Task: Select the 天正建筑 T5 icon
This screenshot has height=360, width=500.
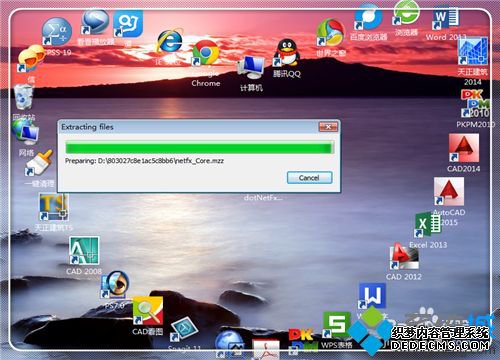Action: coord(54,207)
